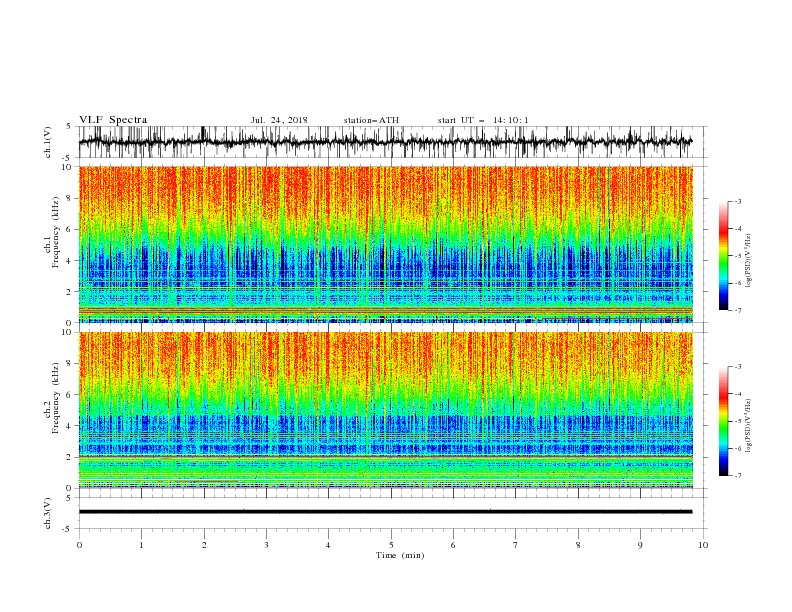Click the ch.3 flat waveform trace
This screenshot has height=612, width=792.
point(385,512)
